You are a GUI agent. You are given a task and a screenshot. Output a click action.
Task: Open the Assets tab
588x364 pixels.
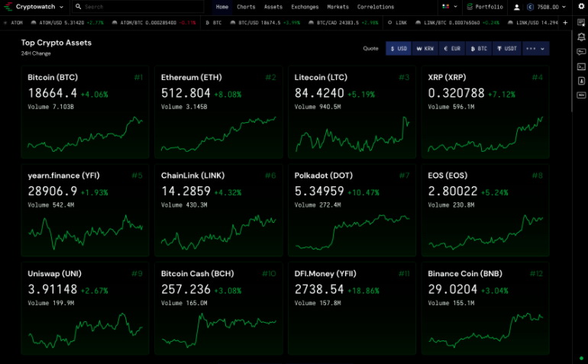[273, 7]
